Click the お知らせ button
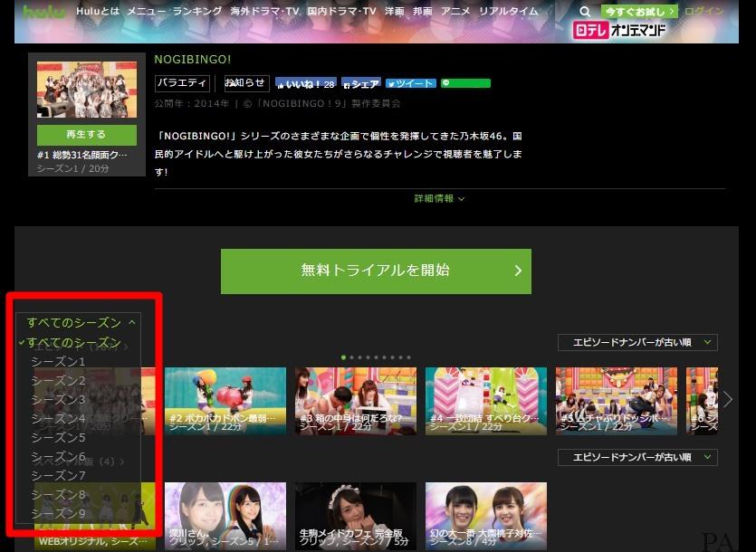 246,83
